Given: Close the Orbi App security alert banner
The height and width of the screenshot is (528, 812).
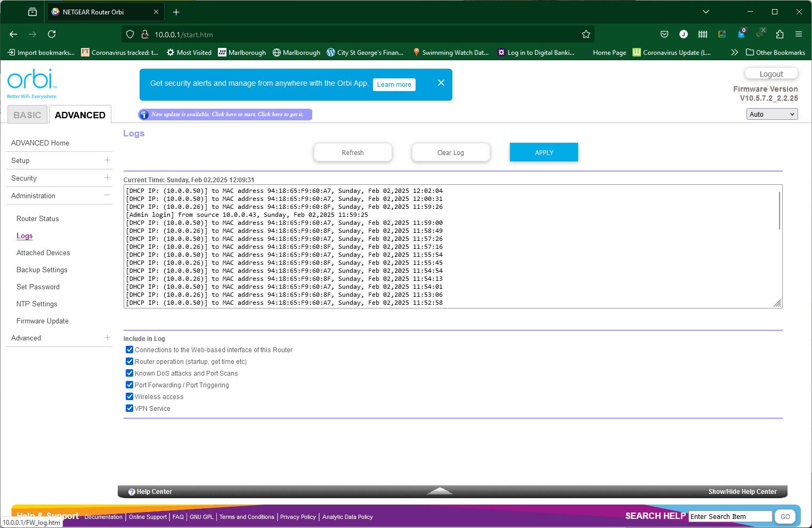Looking at the screenshot, I should (441, 83).
